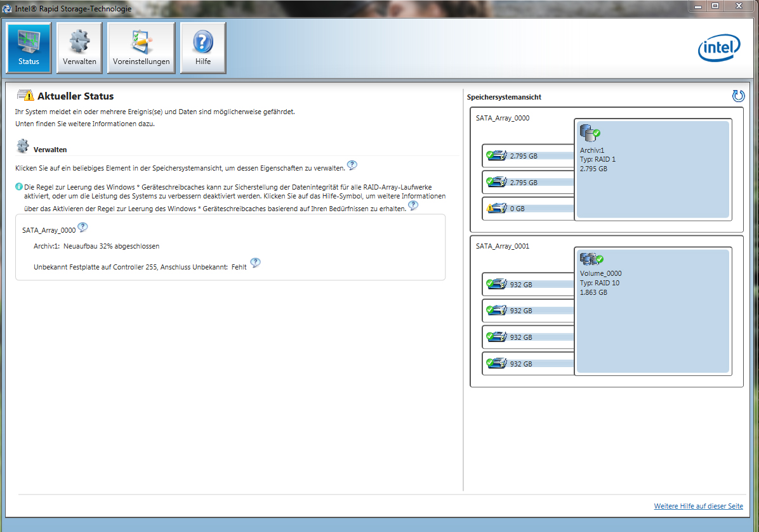Open help icon after Eigenschaften zu verwalten
This screenshot has height=532, width=759.
tap(352, 165)
